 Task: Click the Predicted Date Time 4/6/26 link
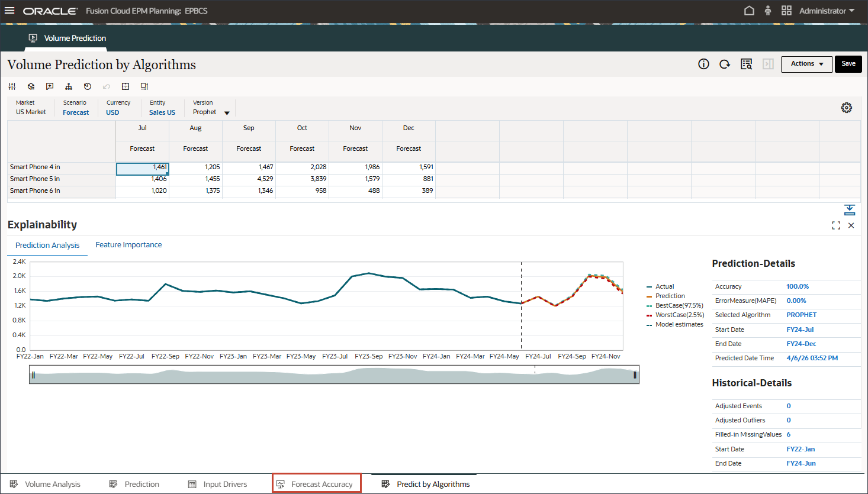(x=812, y=358)
